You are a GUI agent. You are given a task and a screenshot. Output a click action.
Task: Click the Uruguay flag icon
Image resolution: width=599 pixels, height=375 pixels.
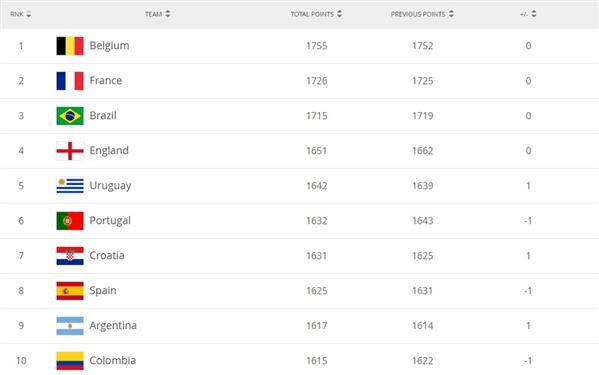(70, 186)
